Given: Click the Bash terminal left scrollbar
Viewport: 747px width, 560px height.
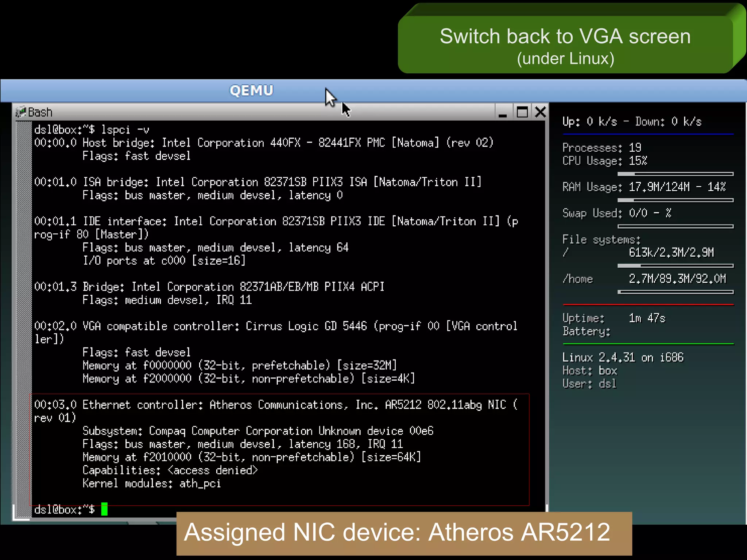Looking at the screenshot, I should [24, 319].
